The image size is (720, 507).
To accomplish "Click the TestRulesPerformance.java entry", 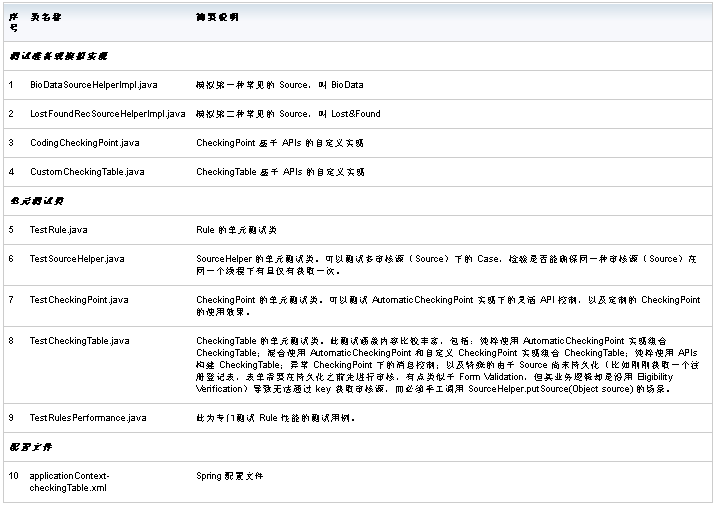I will [88, 417].
